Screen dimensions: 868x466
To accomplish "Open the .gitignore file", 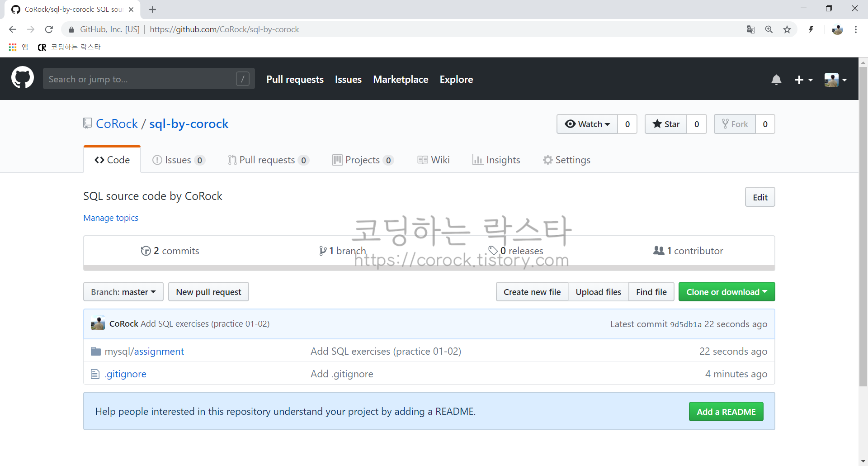I will 126,374.
